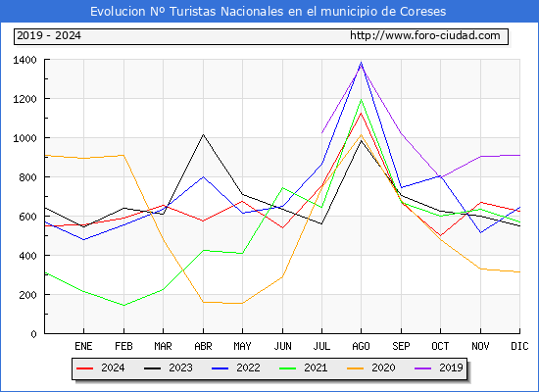This screenshot has height=392, width=539.
Task: Click the NOV month axis label
Action: click(x=480, y=346)
